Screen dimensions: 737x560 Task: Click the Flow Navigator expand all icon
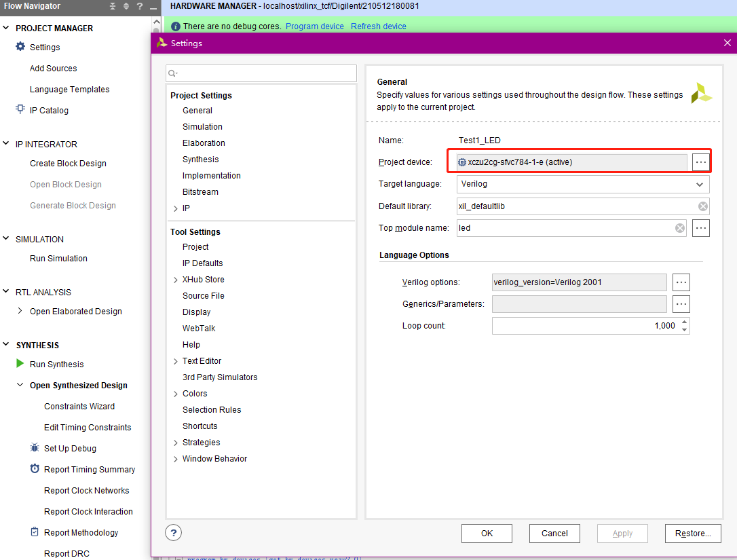[126, 6]
